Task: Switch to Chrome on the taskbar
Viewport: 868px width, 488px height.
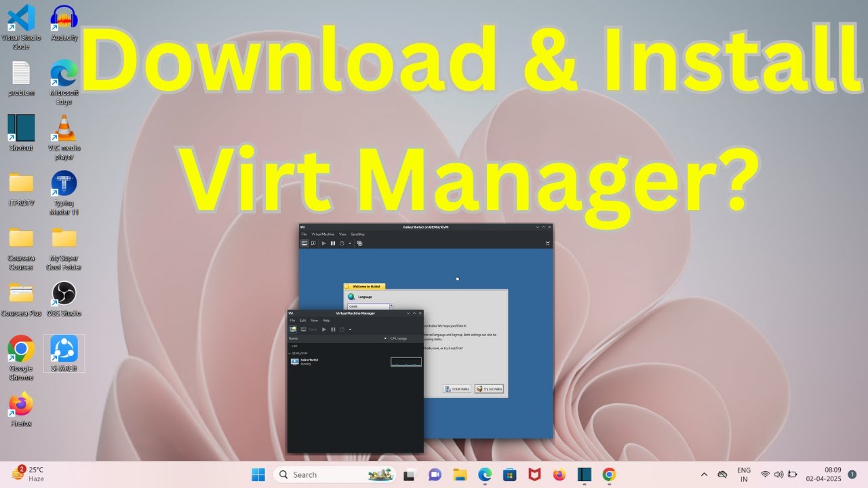Action: (x=609, y=474)
